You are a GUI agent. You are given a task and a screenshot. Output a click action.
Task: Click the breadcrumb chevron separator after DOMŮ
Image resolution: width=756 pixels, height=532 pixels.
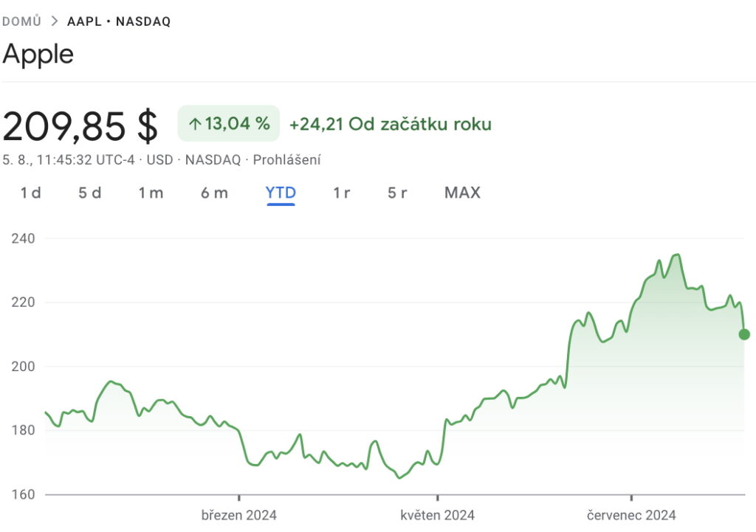pyautogui.click(x=55, y=21)
